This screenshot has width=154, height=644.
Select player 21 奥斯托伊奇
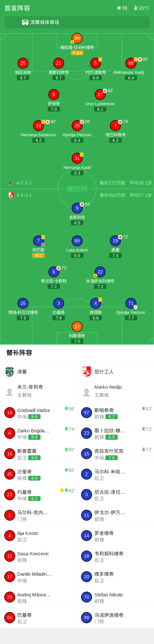[59, 63]
